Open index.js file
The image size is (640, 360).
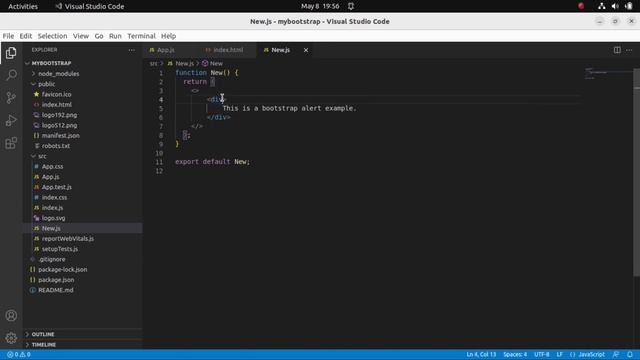point(52,208)
